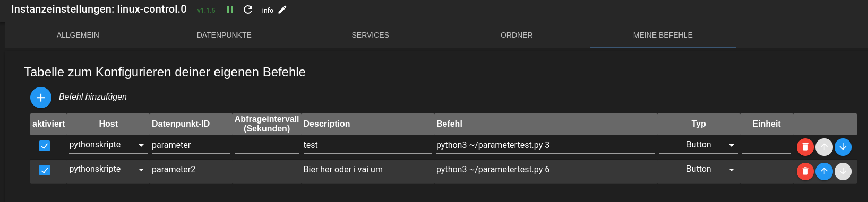Restart instance with the reload icon
The height and width of the screenshot is (202, 868).
pos(248,10)
